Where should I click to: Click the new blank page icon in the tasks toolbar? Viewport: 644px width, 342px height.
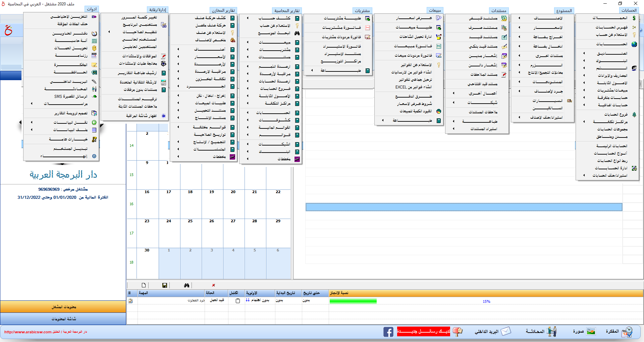144,285
